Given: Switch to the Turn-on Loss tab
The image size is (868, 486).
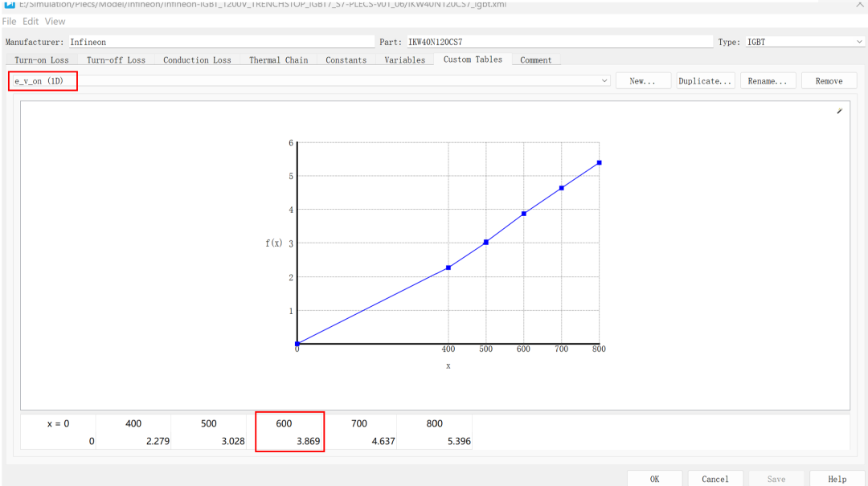Looking at the screenshot, I should pyautogui.click(x=42, y=59).
